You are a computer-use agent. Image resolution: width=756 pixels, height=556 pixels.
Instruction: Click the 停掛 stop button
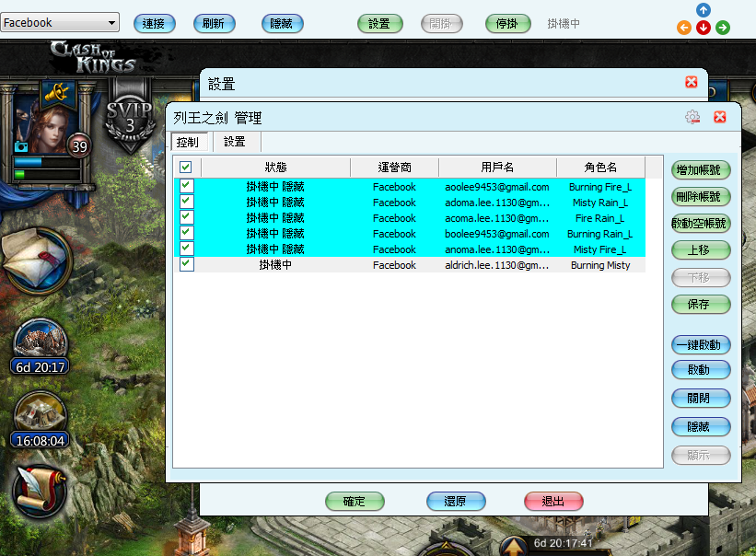coord(507,24)
